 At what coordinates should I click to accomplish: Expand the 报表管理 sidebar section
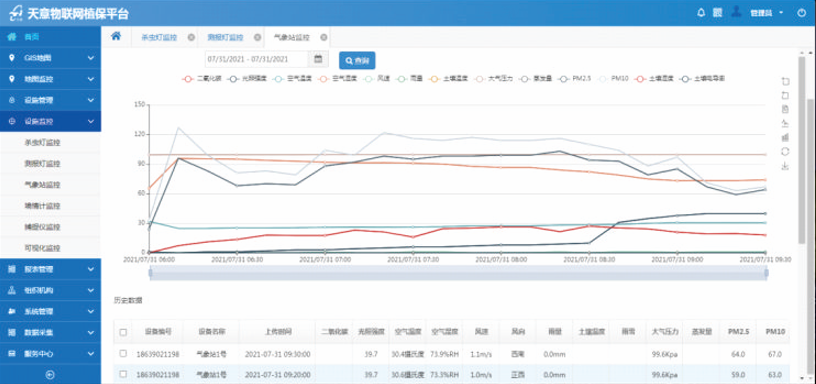pos(50,270)
